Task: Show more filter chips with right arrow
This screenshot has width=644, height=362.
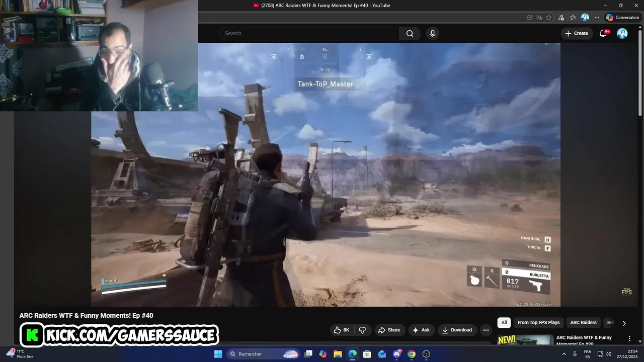Action: [x=624, y=323]
